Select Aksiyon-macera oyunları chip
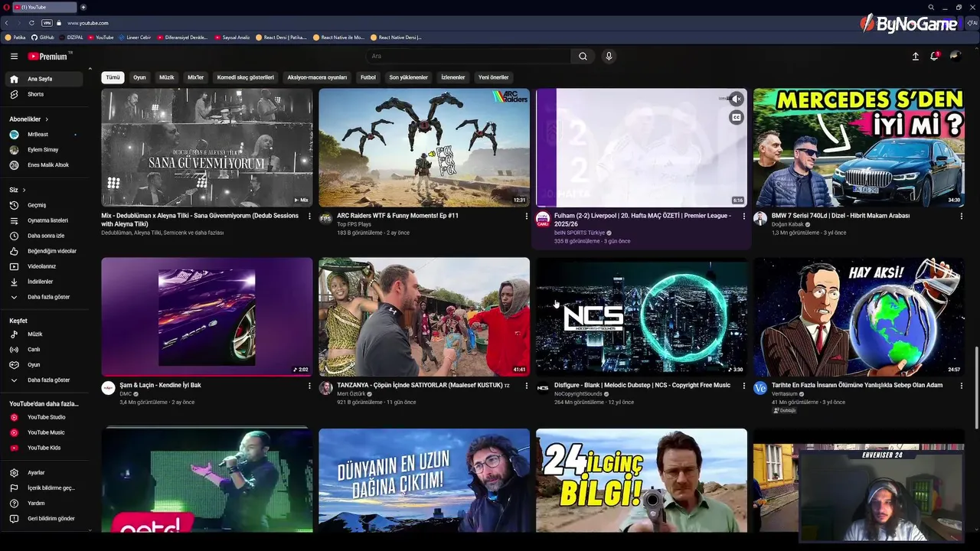 (x=317, y=77)
